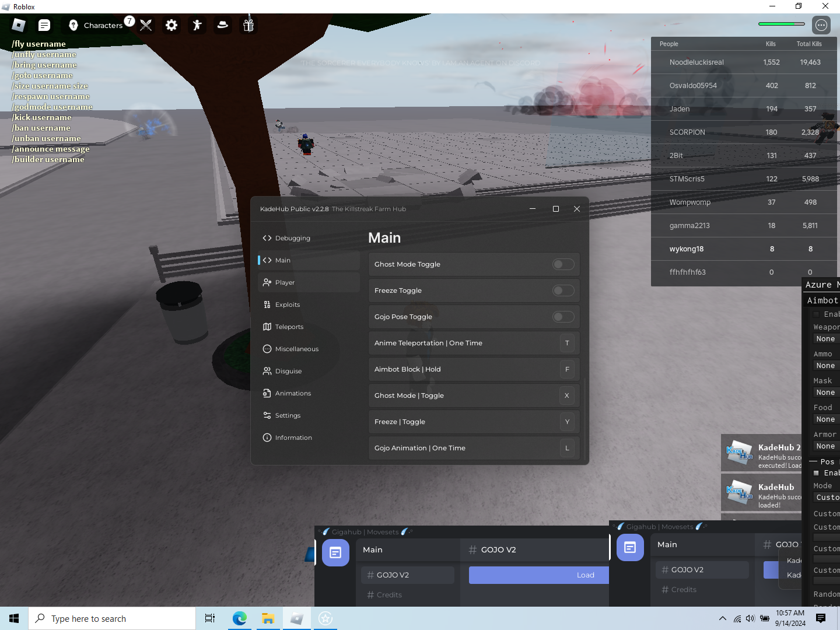Open the round more-options icon top right
Viewport: 840px width, 630px height.
click(821, 24)
